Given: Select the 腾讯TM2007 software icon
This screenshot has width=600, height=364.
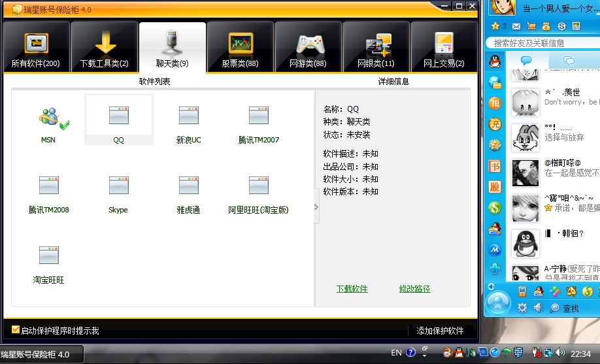Looking at the screenshot, I should point(259,115).
